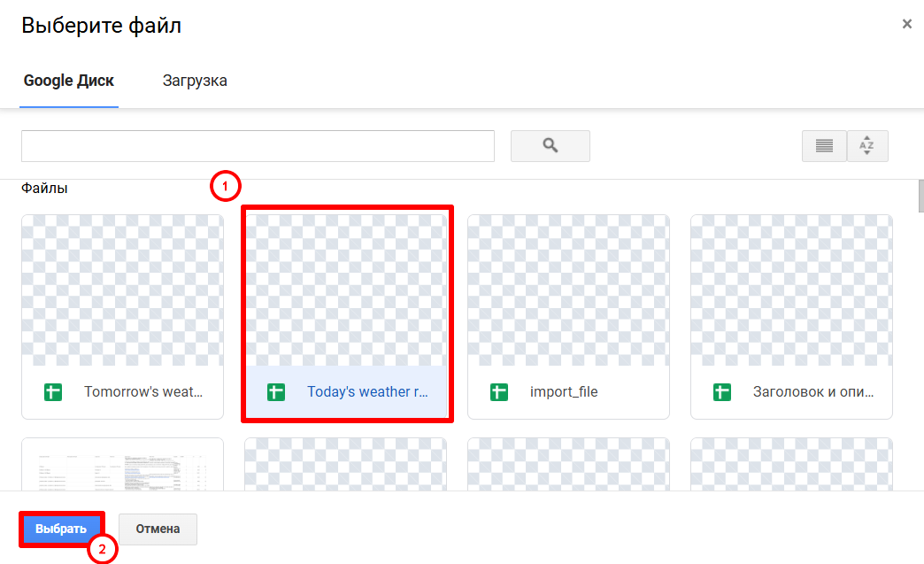Open the A-Z sort options
924x564 pixels.
pos(867,146)
